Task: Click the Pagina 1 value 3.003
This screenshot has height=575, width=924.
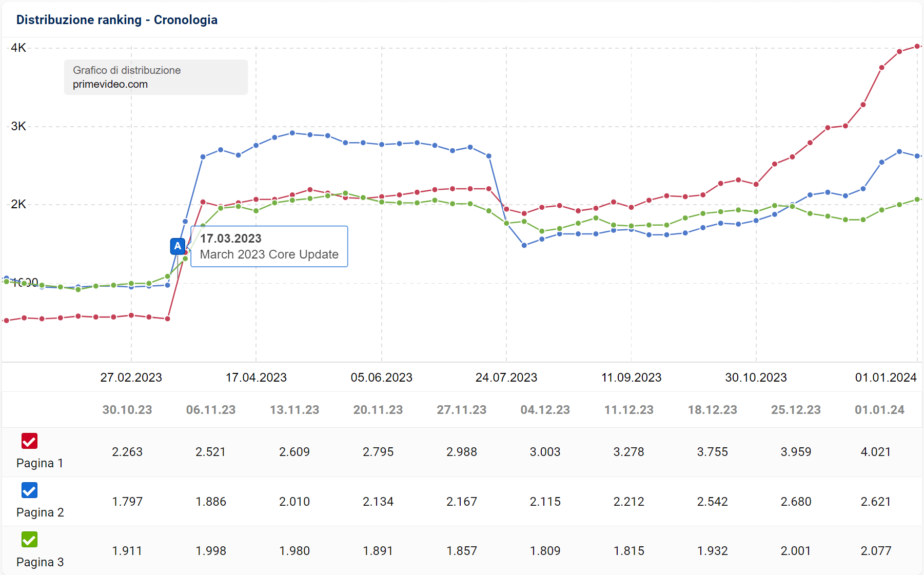Action: point(545,452)
